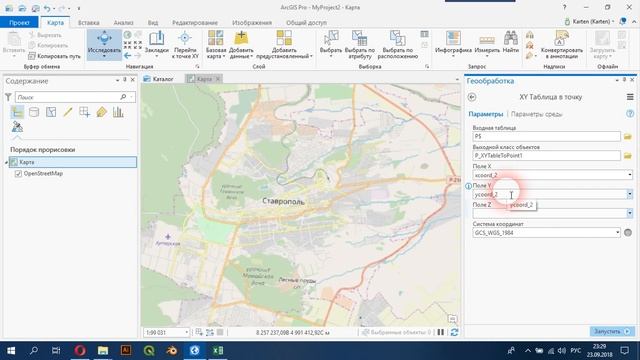Open Параметры tab in Geoprocessing

click(486, 114)
